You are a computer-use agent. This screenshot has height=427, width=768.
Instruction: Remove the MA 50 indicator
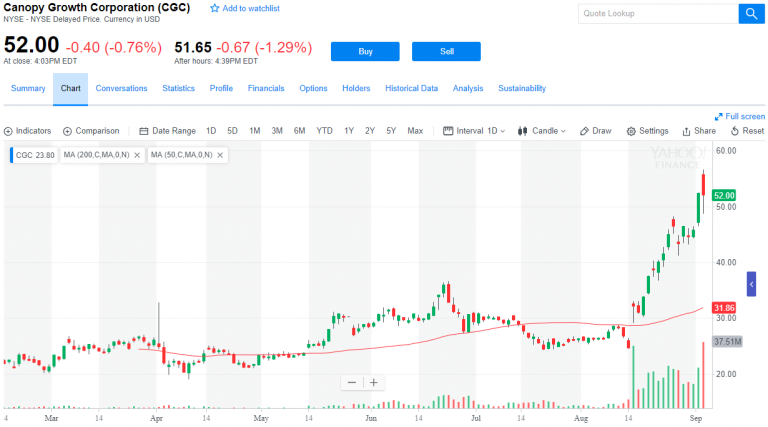click(220, 155)
